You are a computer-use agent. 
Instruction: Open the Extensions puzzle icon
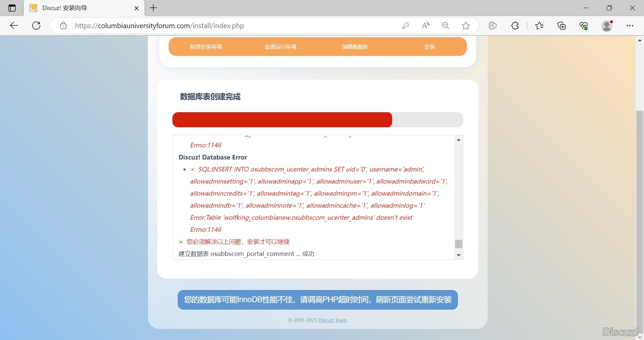tap(515, 26)
